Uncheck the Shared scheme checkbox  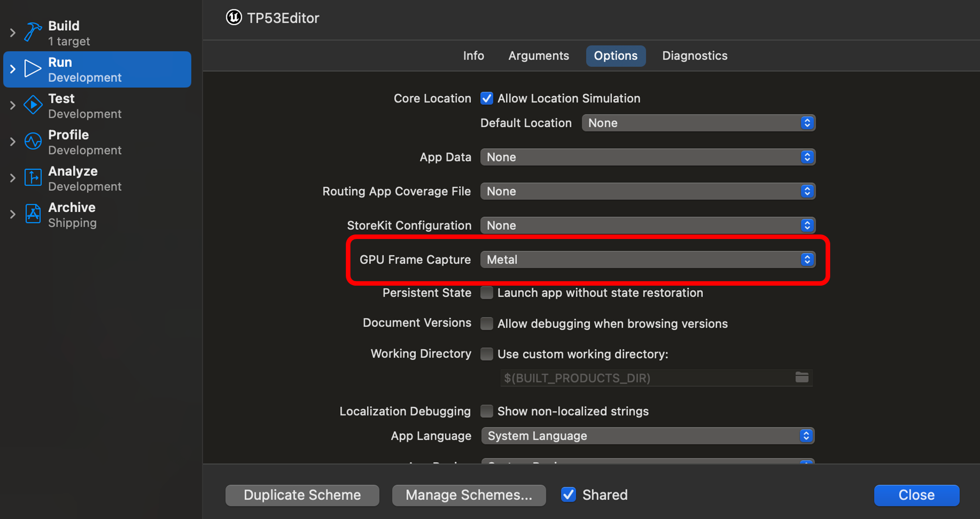tap(568, 494)
